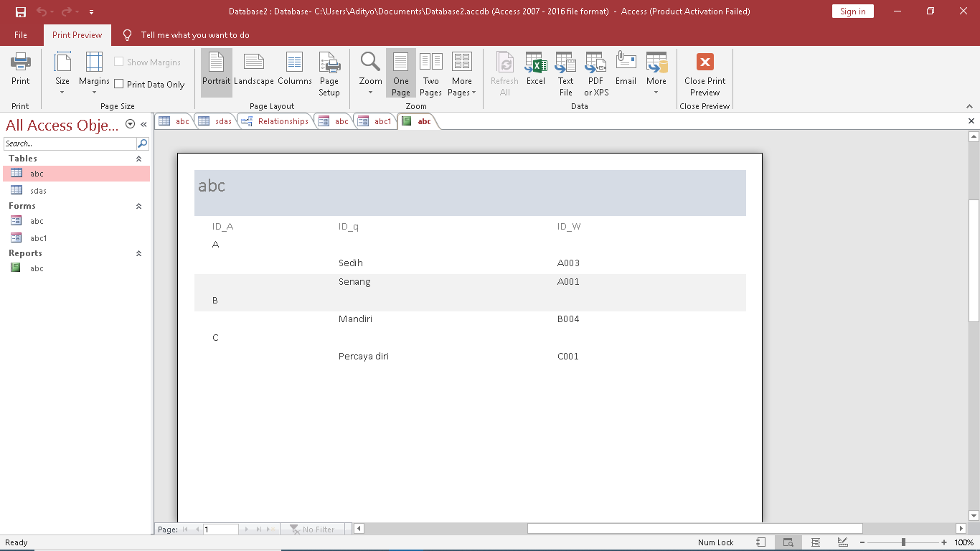Click the Sign in button
This screenshot has width=980, height=551.
pos(852,11)
